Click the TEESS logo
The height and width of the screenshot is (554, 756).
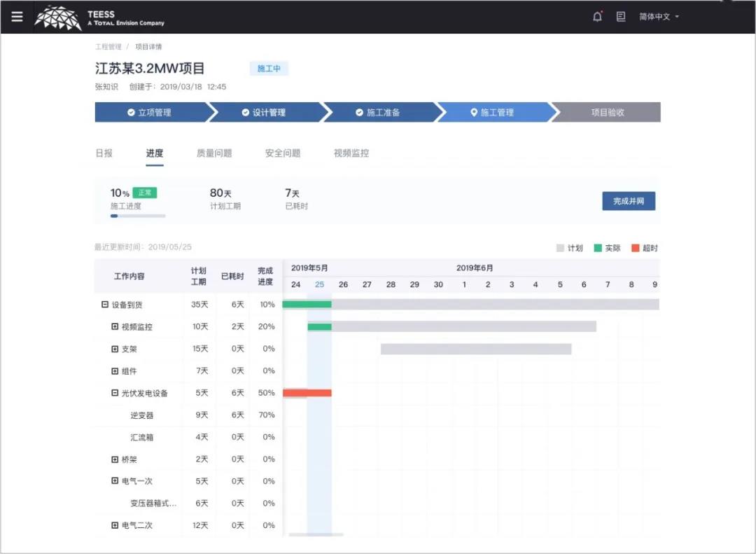coord(100,18)
